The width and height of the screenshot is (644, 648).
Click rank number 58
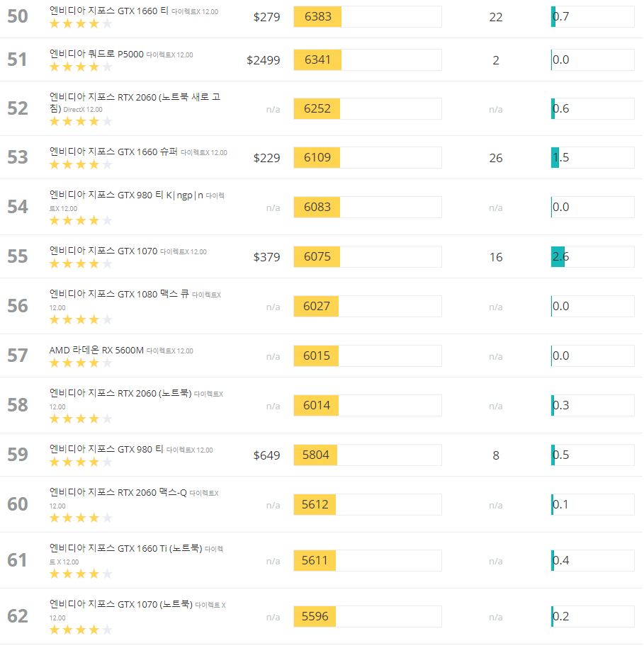[18, 405]
